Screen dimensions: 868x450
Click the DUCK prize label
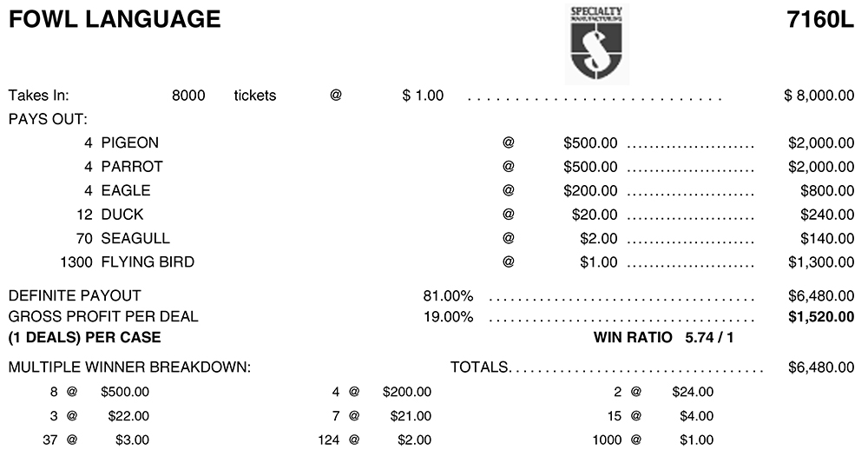click(x=122, y=214)
